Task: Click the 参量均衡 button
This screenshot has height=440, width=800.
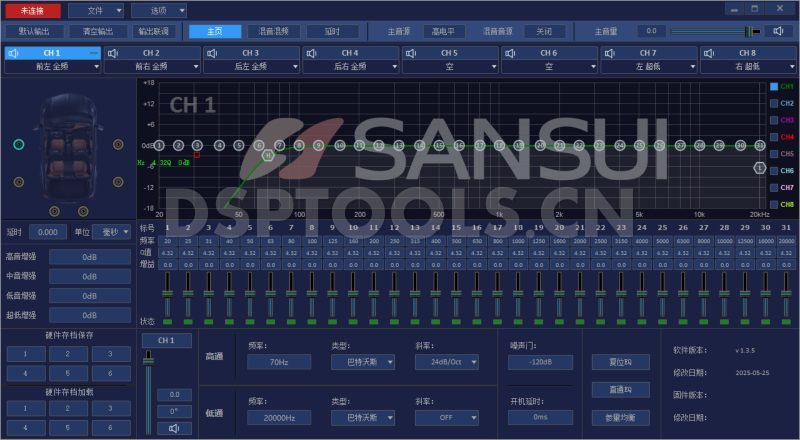Action: (x=621, y=418)
